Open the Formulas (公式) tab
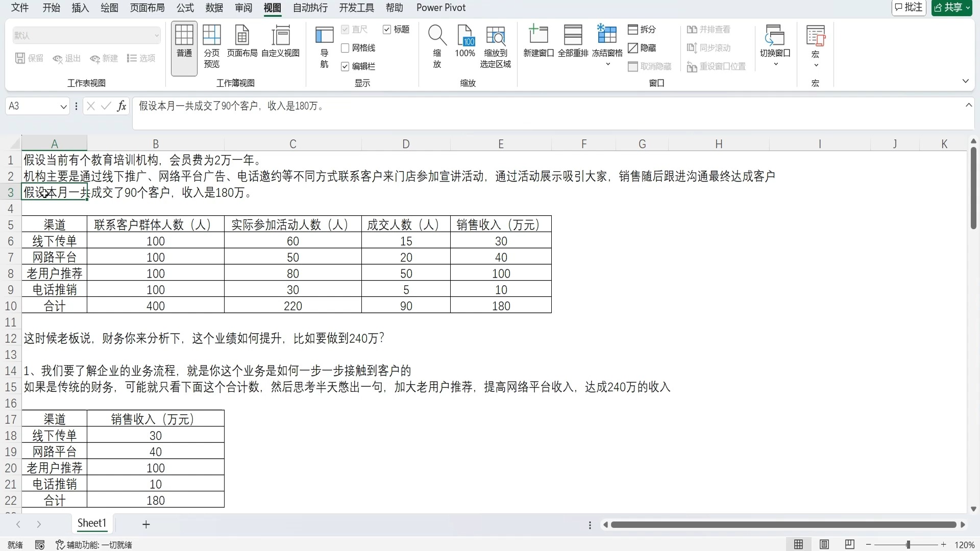This screenshot has width=980, height=551. tap(185, 8)
